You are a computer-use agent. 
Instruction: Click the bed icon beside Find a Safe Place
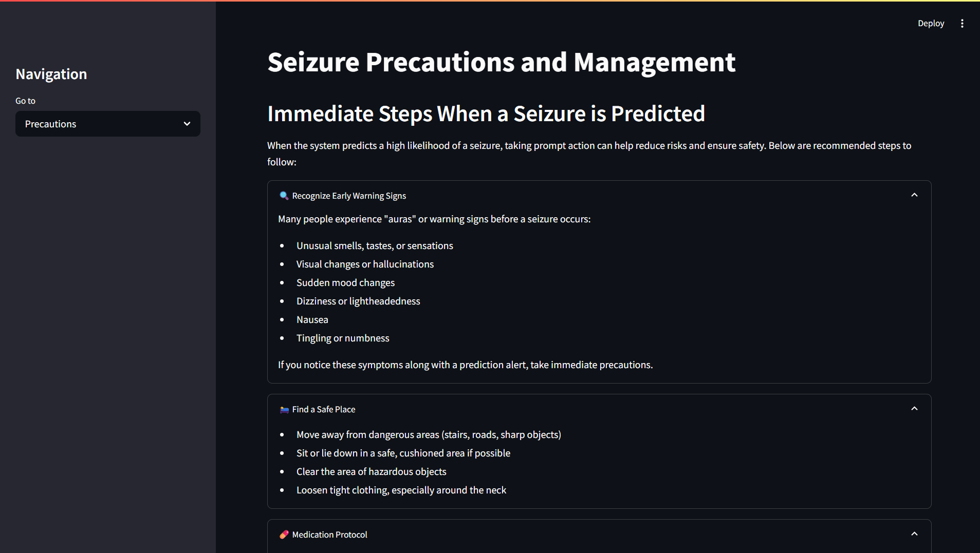[284, 409]
